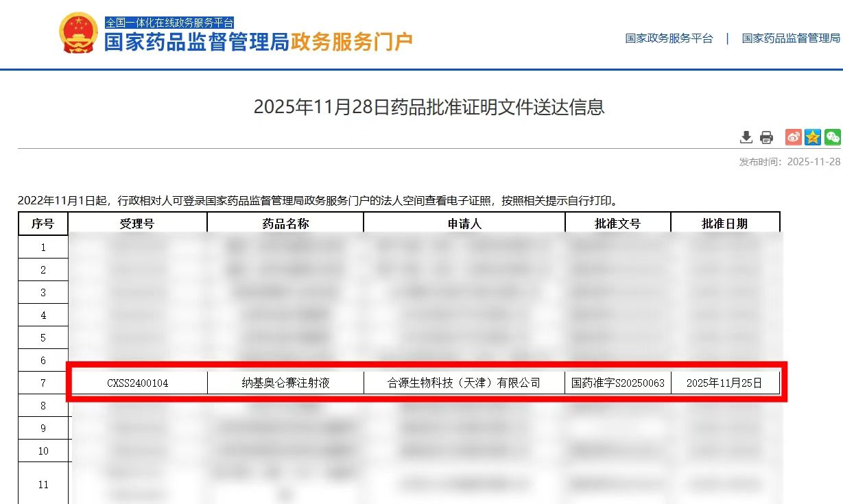843x504 pixels.
Task: Click the page title 药品批准证明文件送达信息
Action: point(421,108)
